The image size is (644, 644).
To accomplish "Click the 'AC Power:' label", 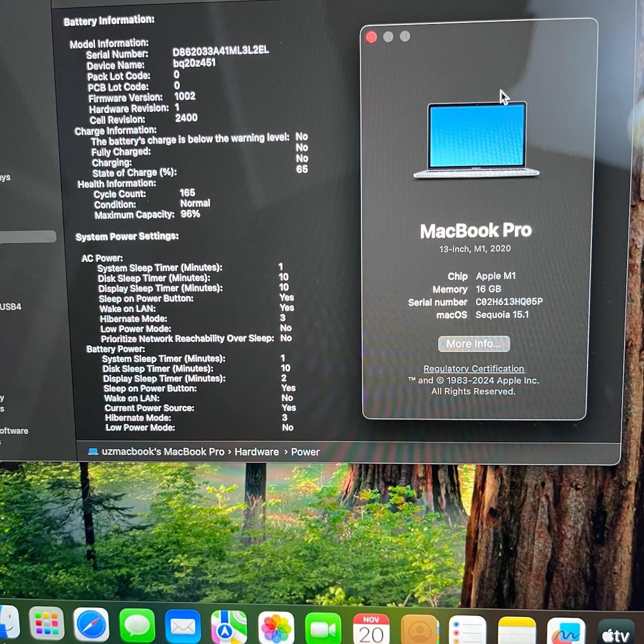I will 102,258.
